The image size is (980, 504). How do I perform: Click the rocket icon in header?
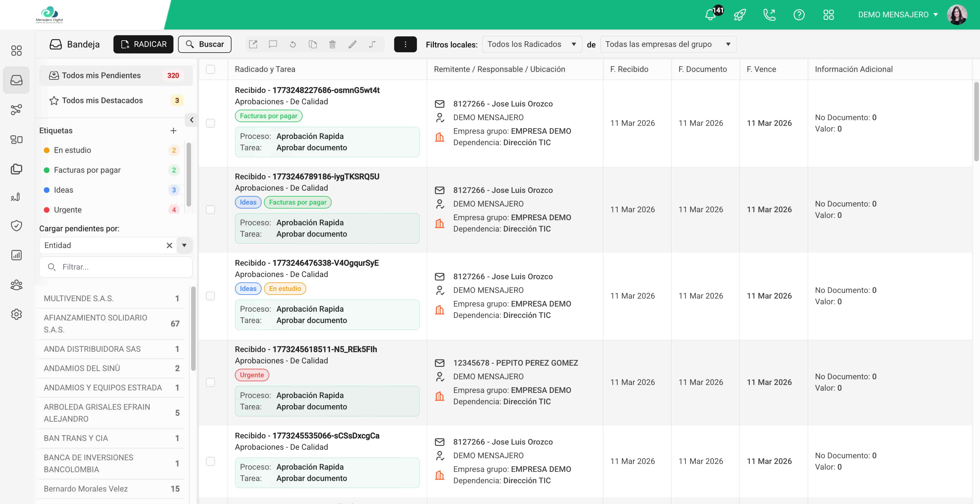pos(740,15)
